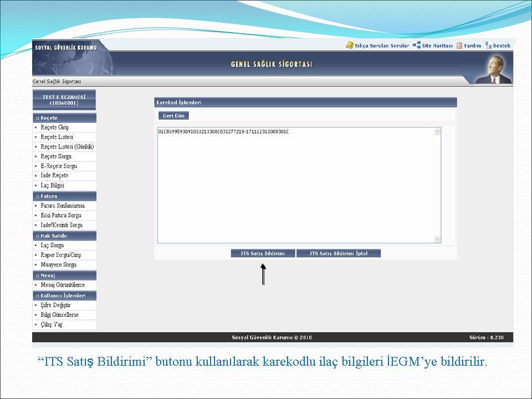Open the Site Haritası icon
The height and width of the screenshot is (399, 532).
pyautogui.click(x=417, y=45)
